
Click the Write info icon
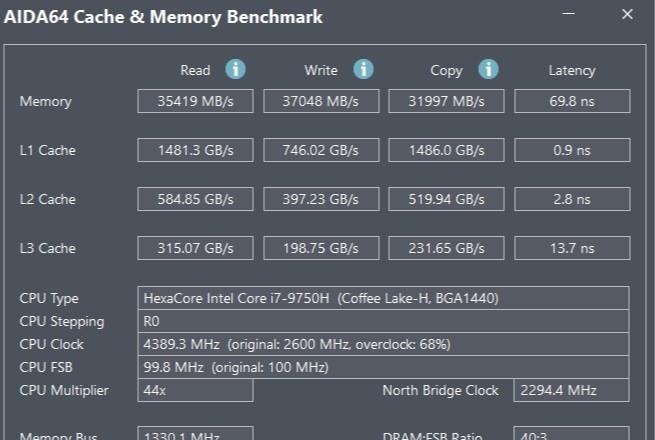point(363,69)
